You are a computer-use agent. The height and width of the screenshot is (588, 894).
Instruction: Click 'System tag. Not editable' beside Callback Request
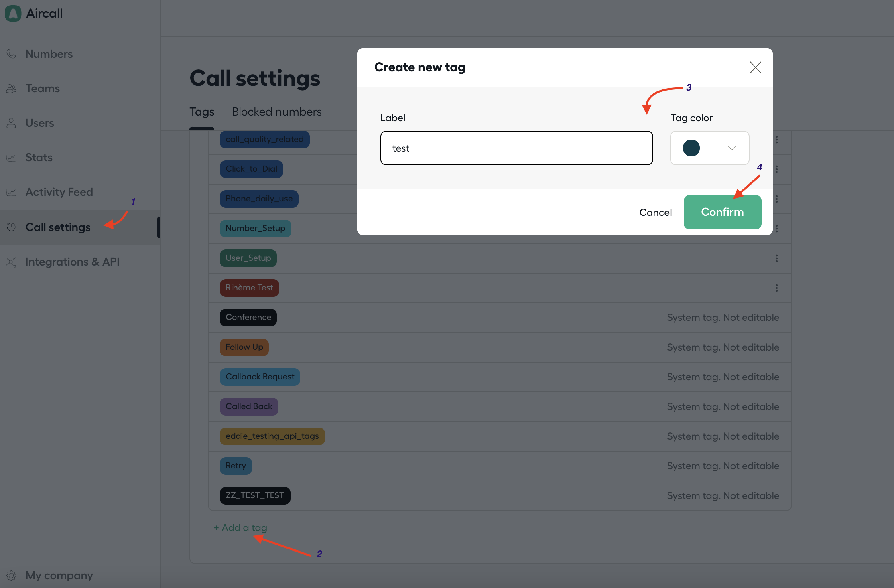coord(723,377)
